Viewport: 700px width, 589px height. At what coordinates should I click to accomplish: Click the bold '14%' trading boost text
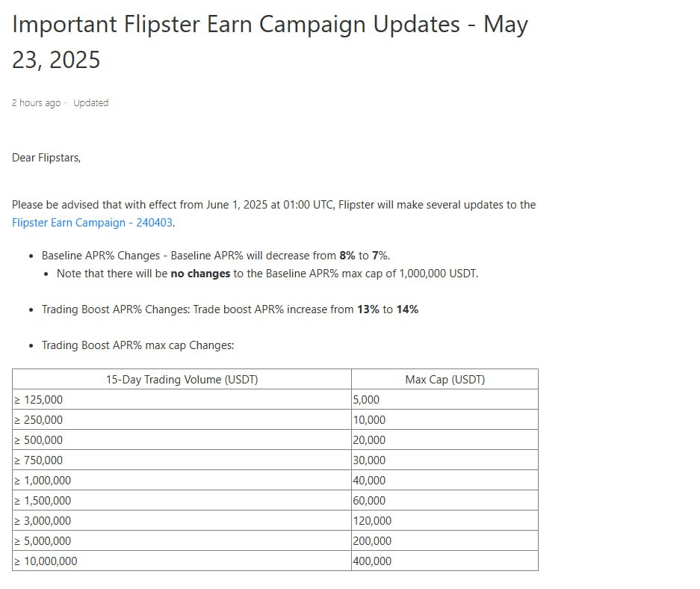(x=407, y=309)
